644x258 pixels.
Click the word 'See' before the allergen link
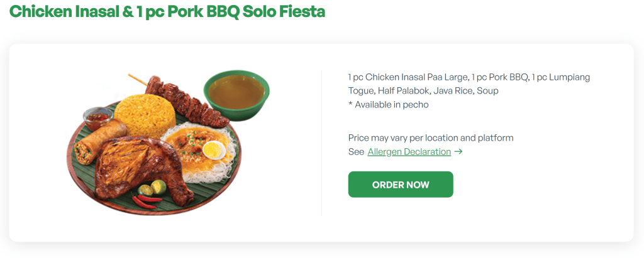[356, 152]
